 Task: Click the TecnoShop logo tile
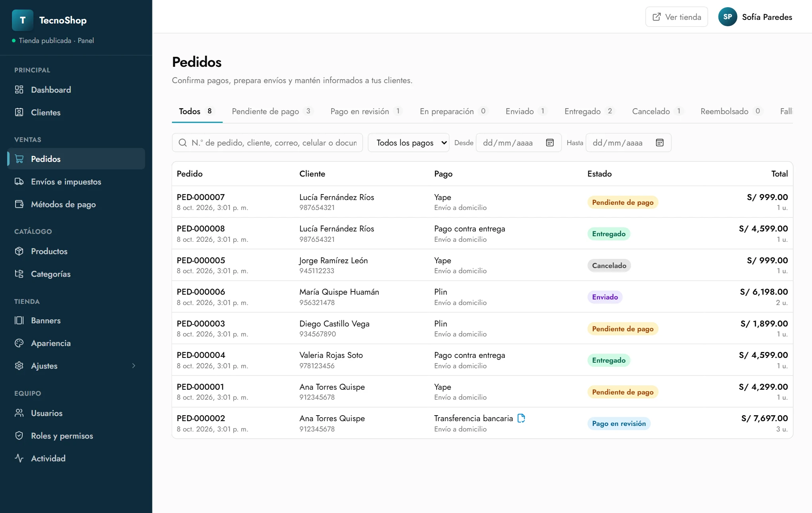coord(23,20)
